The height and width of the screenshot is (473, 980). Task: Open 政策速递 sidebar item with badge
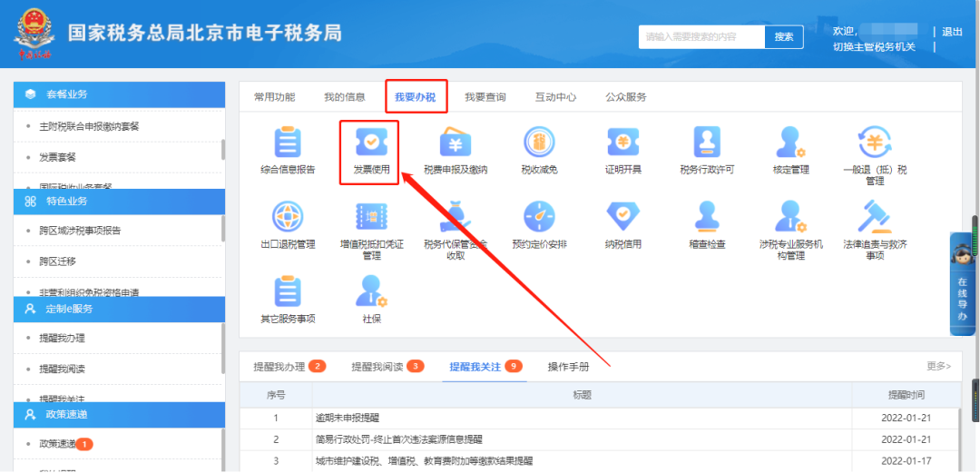point(65,444)
